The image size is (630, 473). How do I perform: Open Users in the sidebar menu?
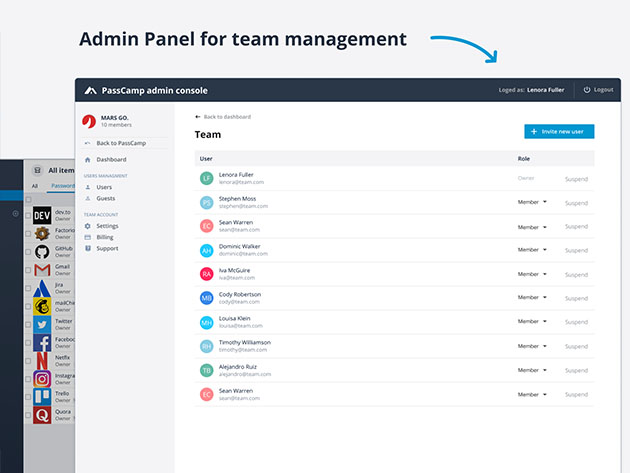(x=104, y=187)
